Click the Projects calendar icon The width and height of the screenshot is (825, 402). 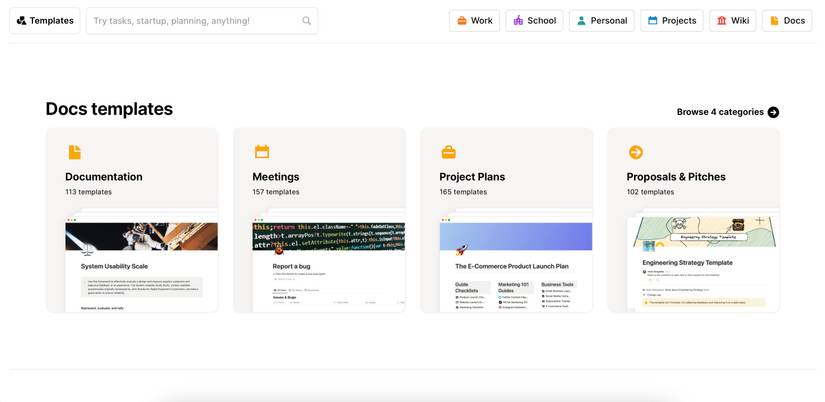tap(652, 21)
